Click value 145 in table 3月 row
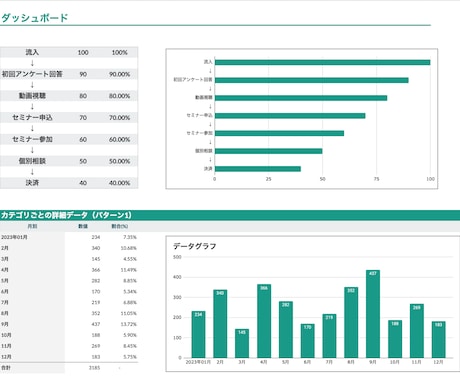 click(x=96, y=259)
